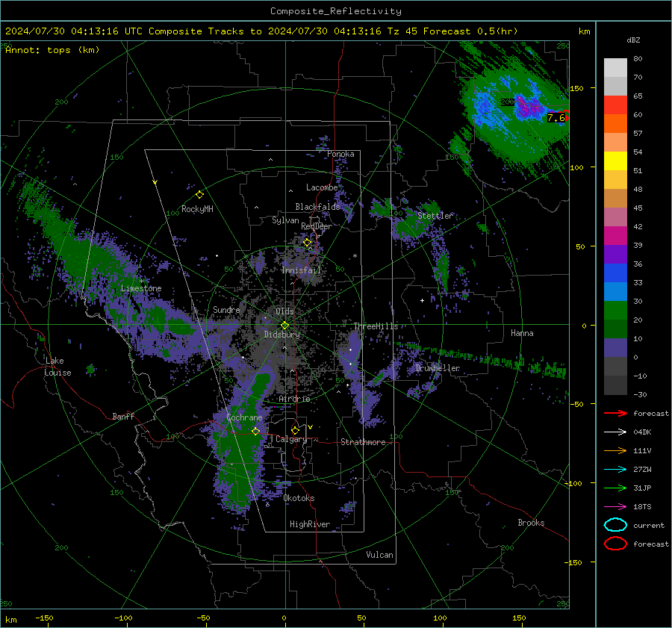Click the 'Annot: tops (km)' annotation label
The height and width of the screenshot is (628, 672).
pyautogui.click(x=52, y=50)
